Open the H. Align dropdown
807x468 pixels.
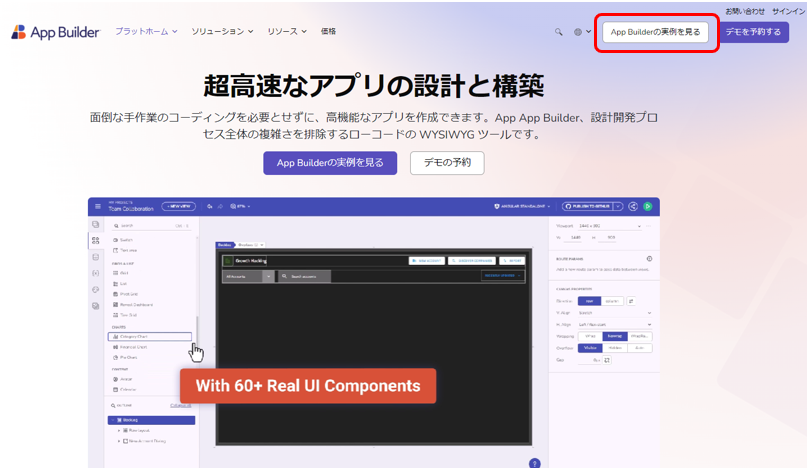pyautogui.click(x=615, y=325)
